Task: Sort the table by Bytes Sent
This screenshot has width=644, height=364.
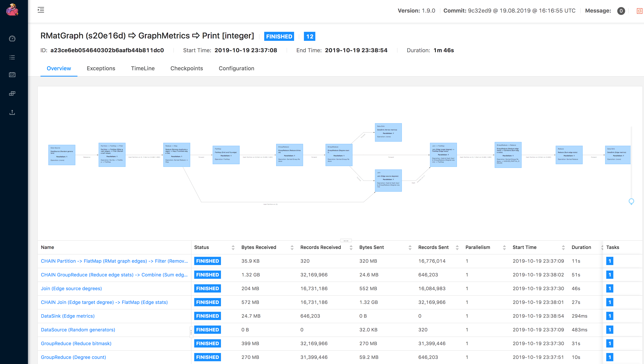Action: pyautogui.click(x=410, y=248)
